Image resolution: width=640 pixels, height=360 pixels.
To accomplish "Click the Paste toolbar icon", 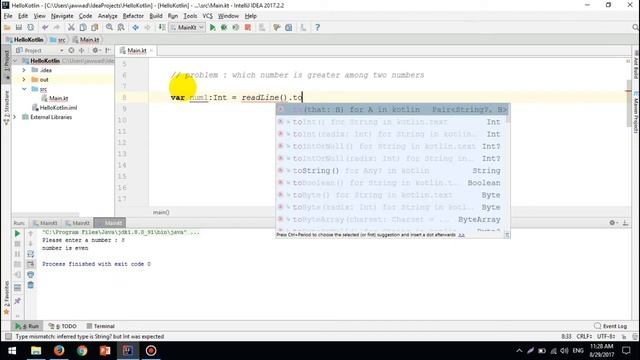I will (95, 27).
